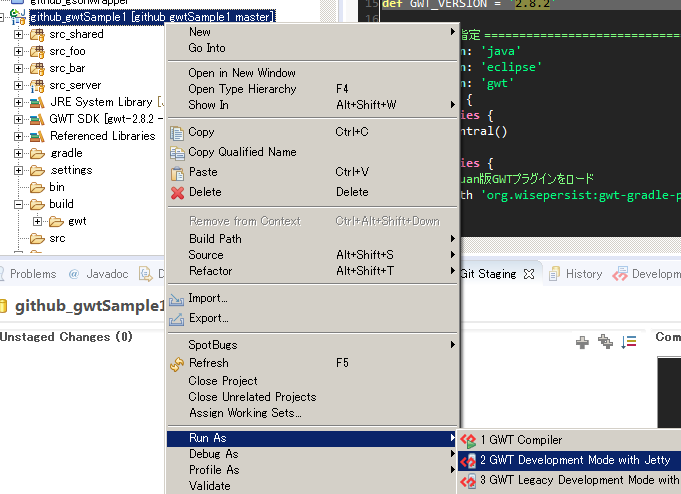Screen dimensions: 681x494
Task: Expand the src_bar tree node
Action: [x=18, y=68]
